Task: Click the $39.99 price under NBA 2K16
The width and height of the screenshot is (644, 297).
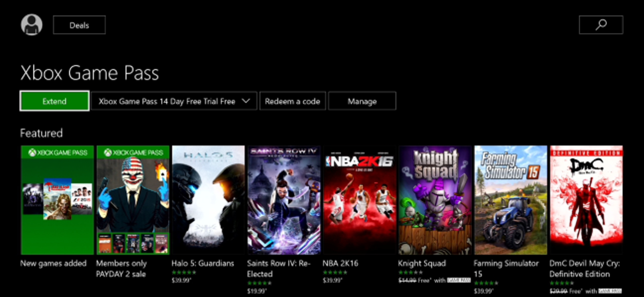Action: 332,280
